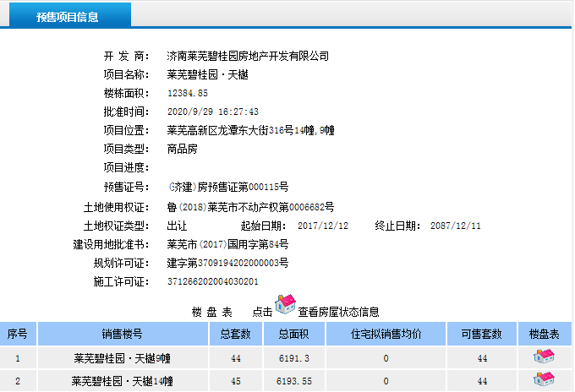Viewport: 575px width, 392px height.
Task: Click the 总套数 column header
Action: point(235,334)
